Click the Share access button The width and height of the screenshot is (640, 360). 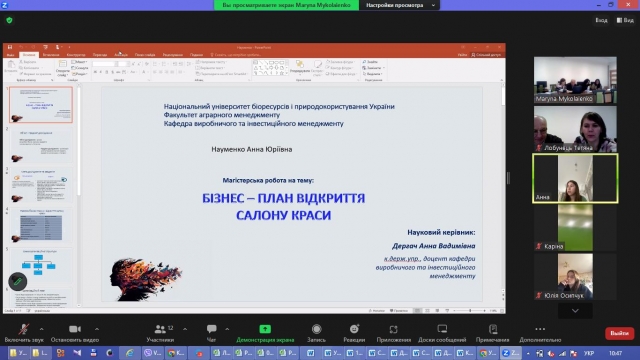486,55
